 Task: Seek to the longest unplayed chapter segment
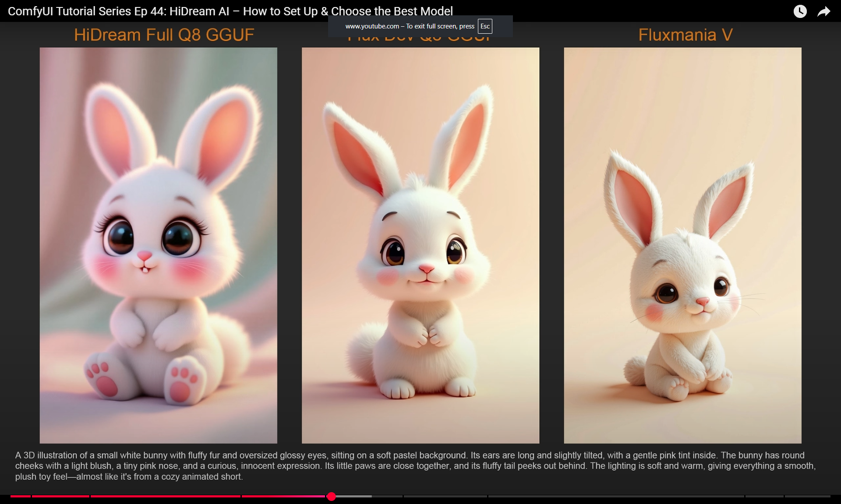click(x=616, y=496)
